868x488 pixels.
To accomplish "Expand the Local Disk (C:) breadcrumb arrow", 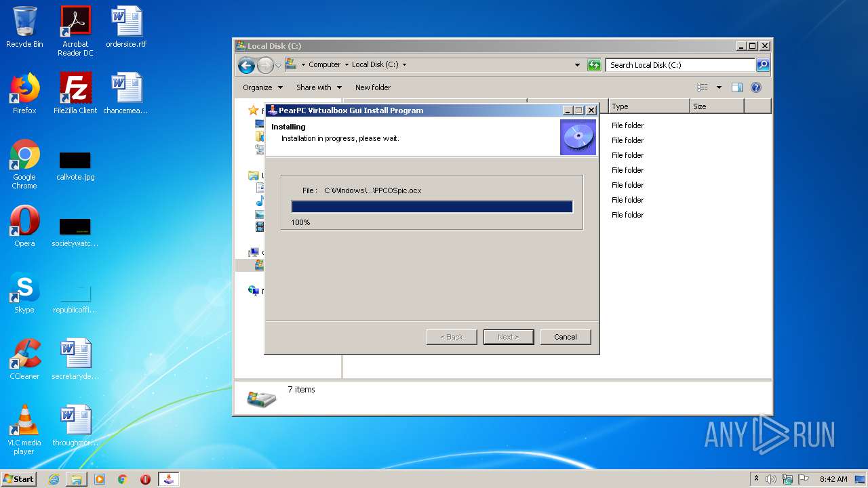I will [x=405, y=65].
